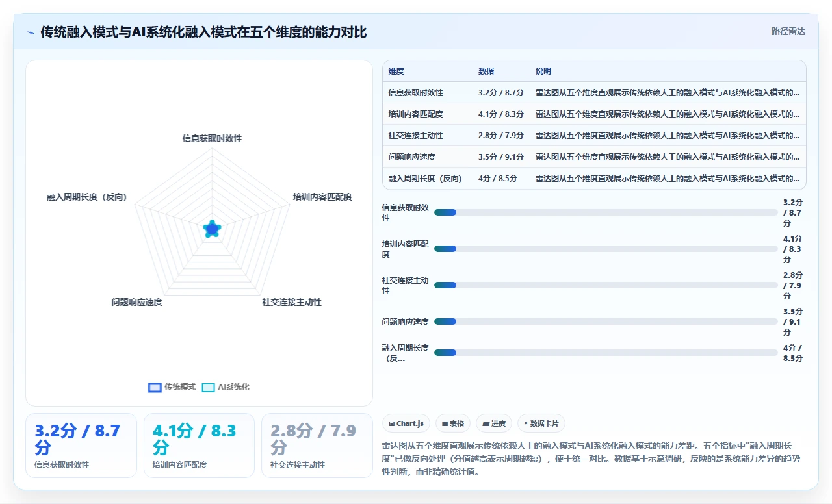Click the 信息获取时效性 progress bar

[x=606, y=212]
